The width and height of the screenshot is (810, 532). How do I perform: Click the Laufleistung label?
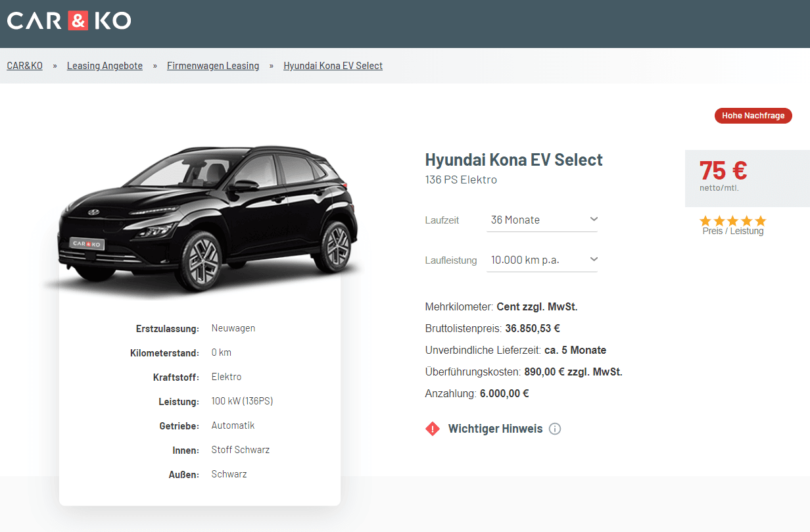point(451,260)
